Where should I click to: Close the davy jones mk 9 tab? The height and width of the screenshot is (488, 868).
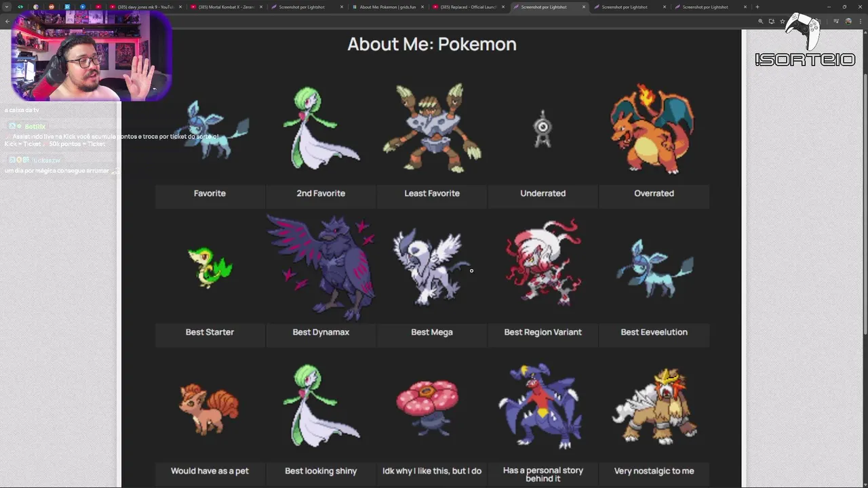click(180, 7)
